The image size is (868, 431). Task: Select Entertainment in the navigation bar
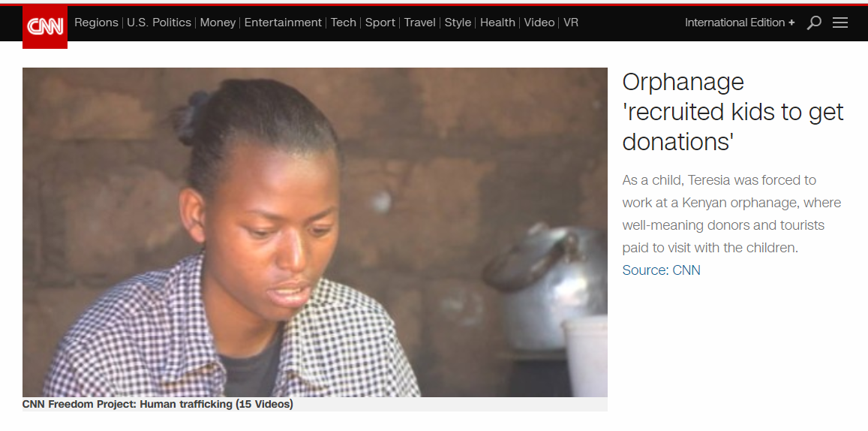click(x=283, y=23)
